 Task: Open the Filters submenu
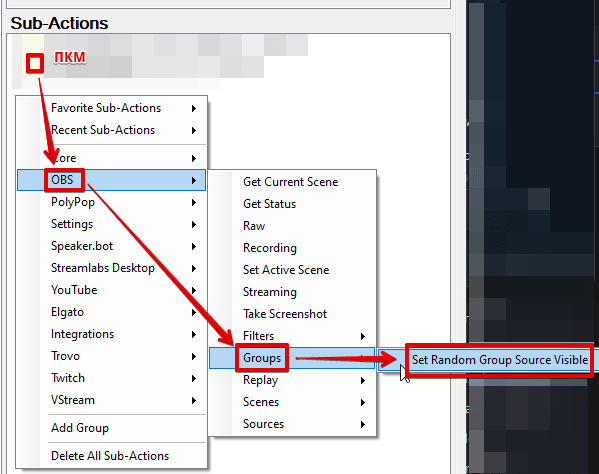pos(292,336)
